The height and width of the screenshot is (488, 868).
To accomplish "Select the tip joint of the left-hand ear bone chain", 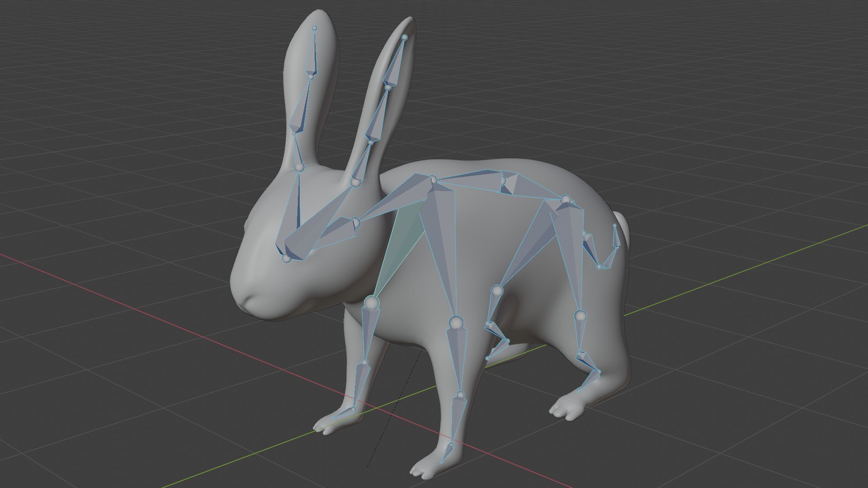I will point(315,28).
